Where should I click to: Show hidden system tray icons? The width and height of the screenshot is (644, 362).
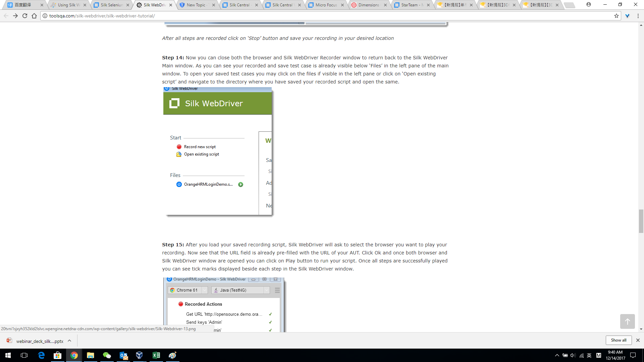click(557, 355)
